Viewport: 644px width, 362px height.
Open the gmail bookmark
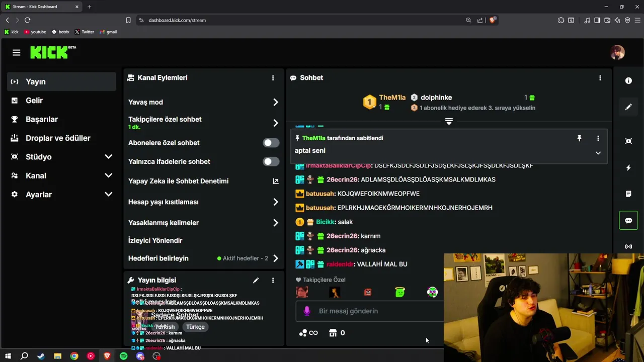[x=108, y=32]
